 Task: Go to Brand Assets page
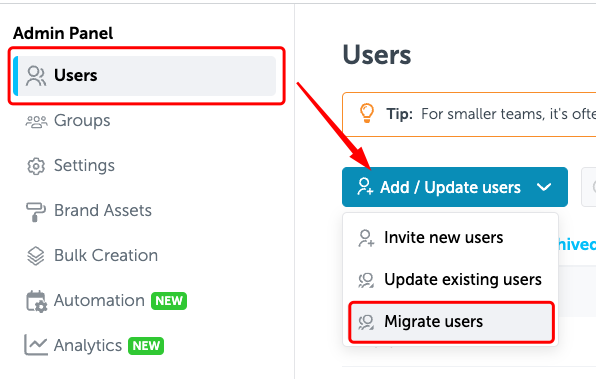click(103, 211)
